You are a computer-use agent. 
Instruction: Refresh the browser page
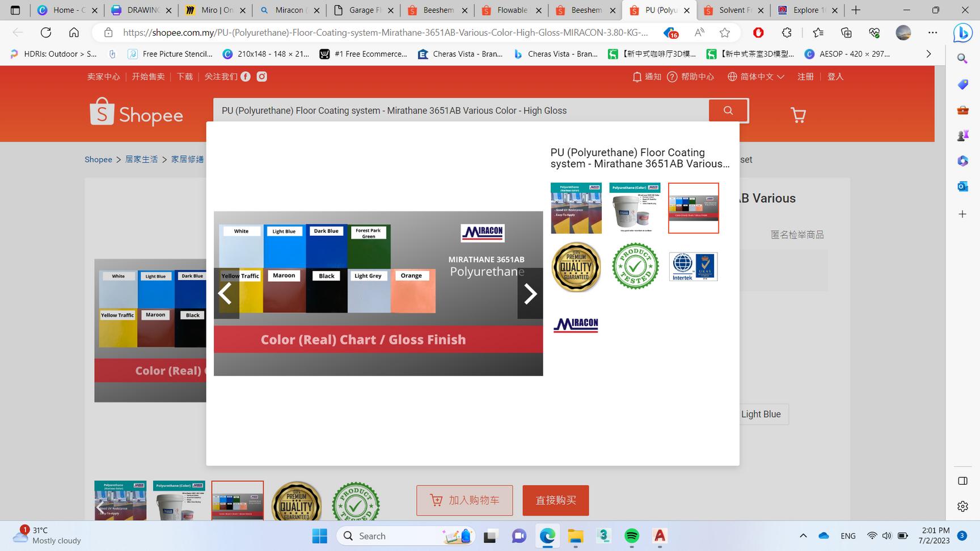point(46,32)
